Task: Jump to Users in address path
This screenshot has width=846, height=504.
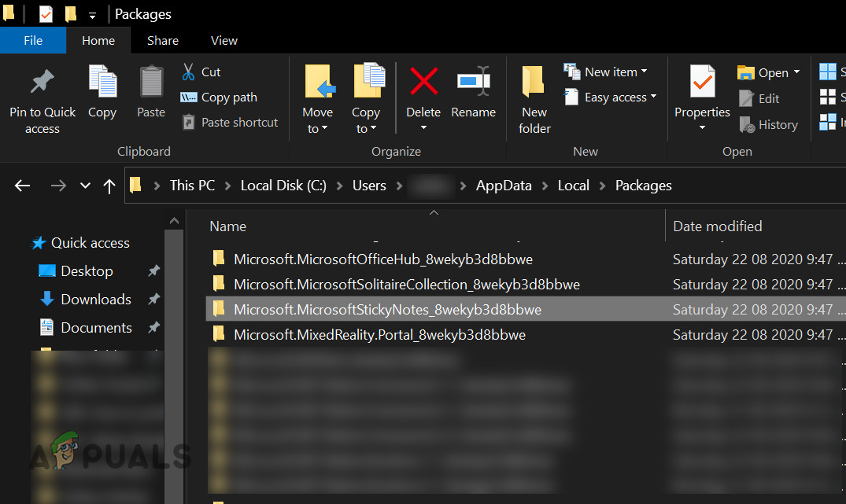Action: [x=369, y=186]
